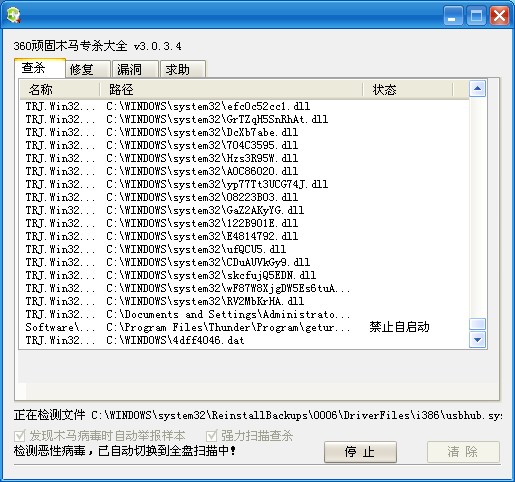
Task: Click the 检测恶性病毒 status message
Action: pos(125,451)
